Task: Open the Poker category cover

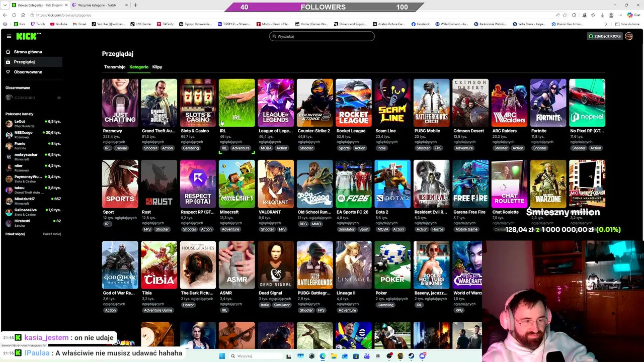Action: (392, 265)
